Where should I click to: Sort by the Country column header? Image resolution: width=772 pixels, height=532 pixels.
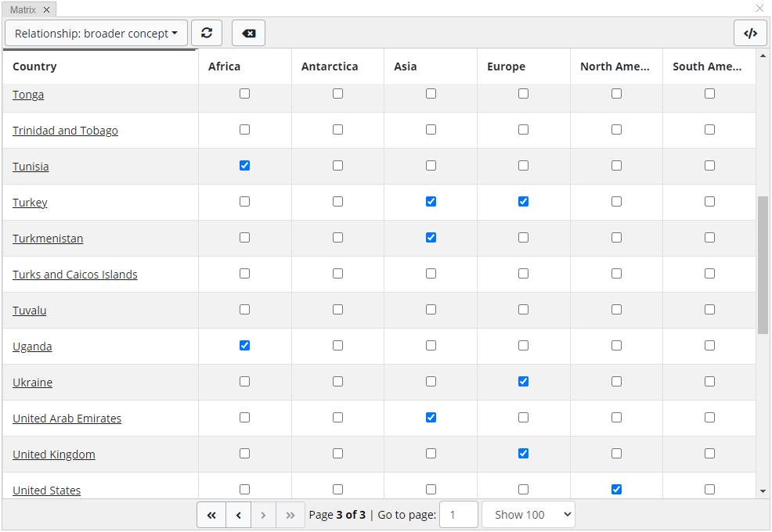[34, 66]
